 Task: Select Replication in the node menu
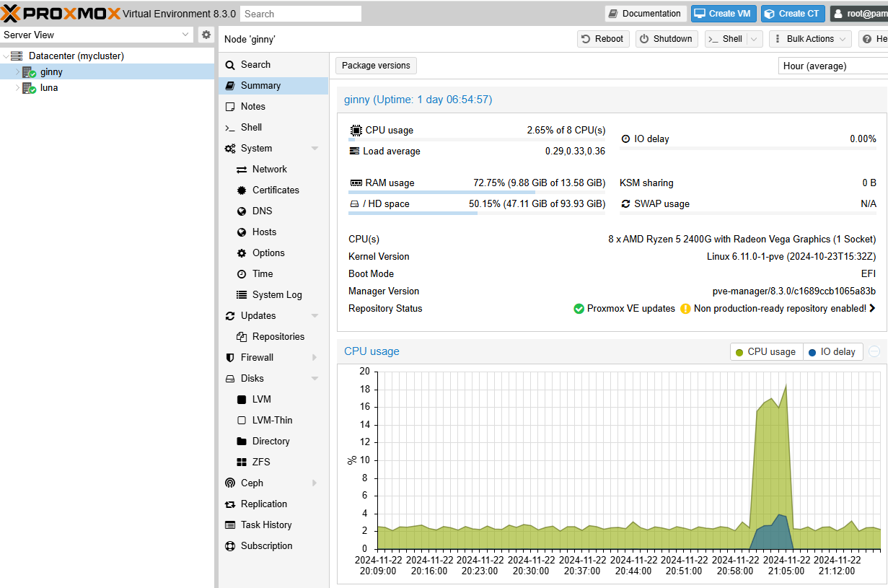pyautogui.click(x=264, y=504)
